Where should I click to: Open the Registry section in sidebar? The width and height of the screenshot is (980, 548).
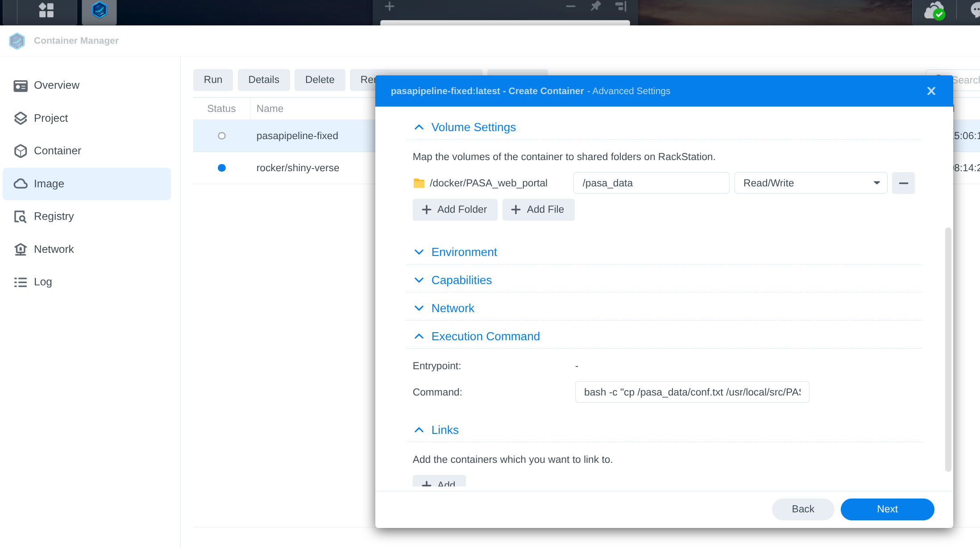[x=54, y=216]
